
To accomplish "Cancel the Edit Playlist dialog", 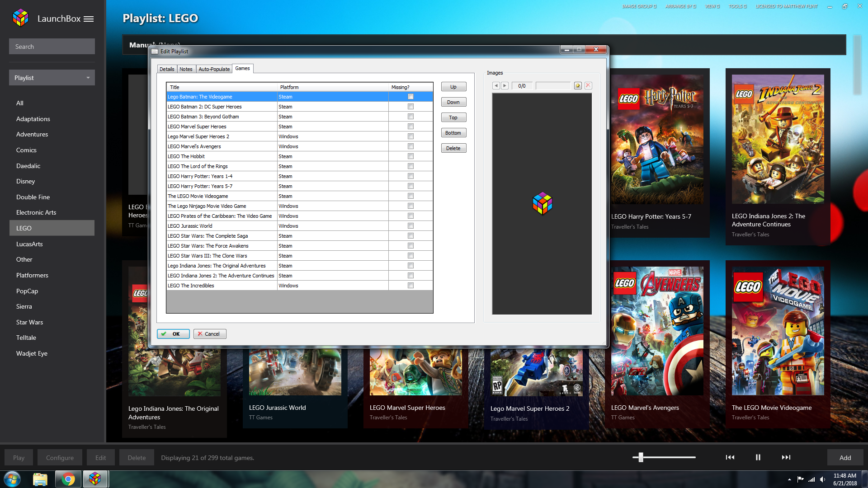I will pyautogui.click(x=210, y=334).
